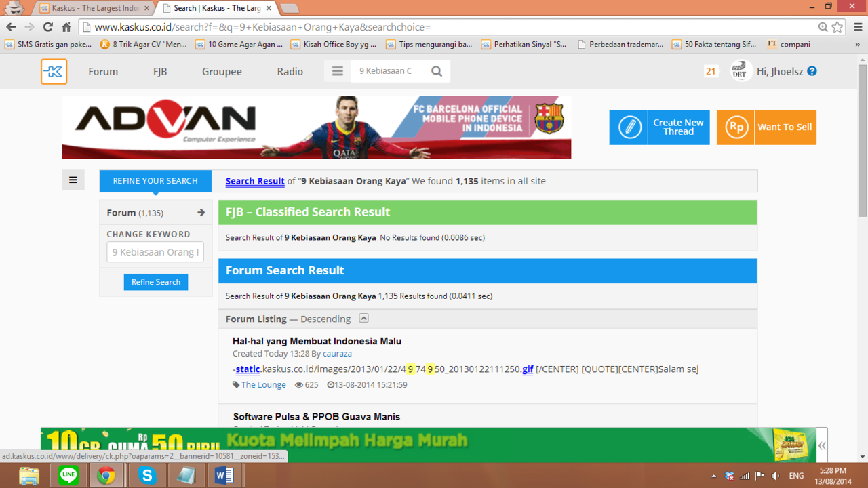This screenshot has height=488, width=868.
Task: Open the Groupee menu
Action: [x=222, y=71]
